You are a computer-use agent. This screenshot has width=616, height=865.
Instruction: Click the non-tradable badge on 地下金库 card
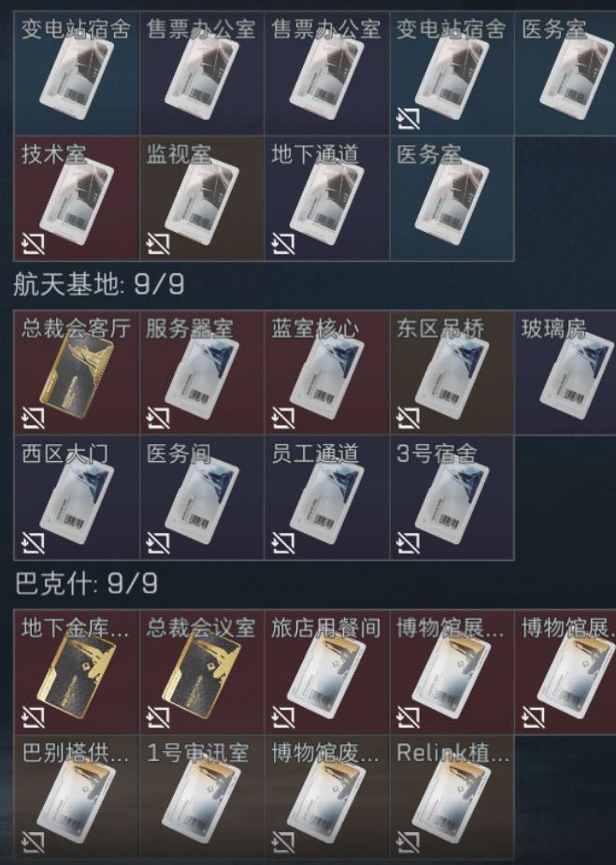[x=33, y=716]
